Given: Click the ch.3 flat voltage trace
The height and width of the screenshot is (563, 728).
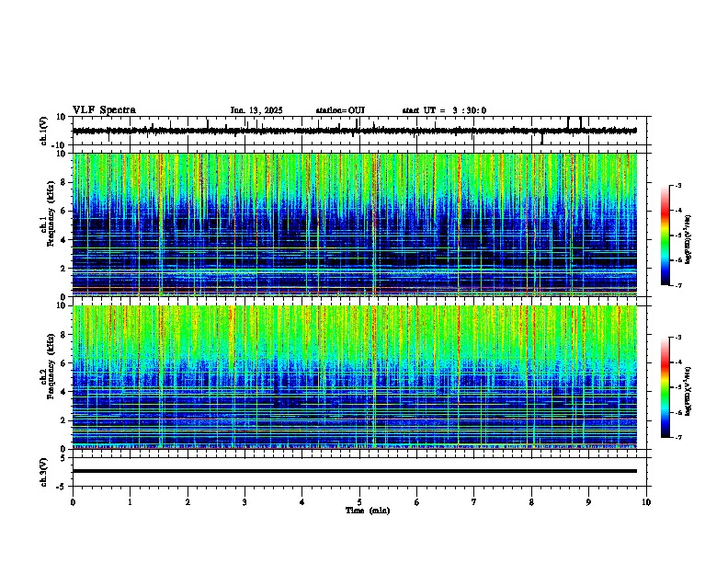Looking at the screenshot, I should pos(354,471).
